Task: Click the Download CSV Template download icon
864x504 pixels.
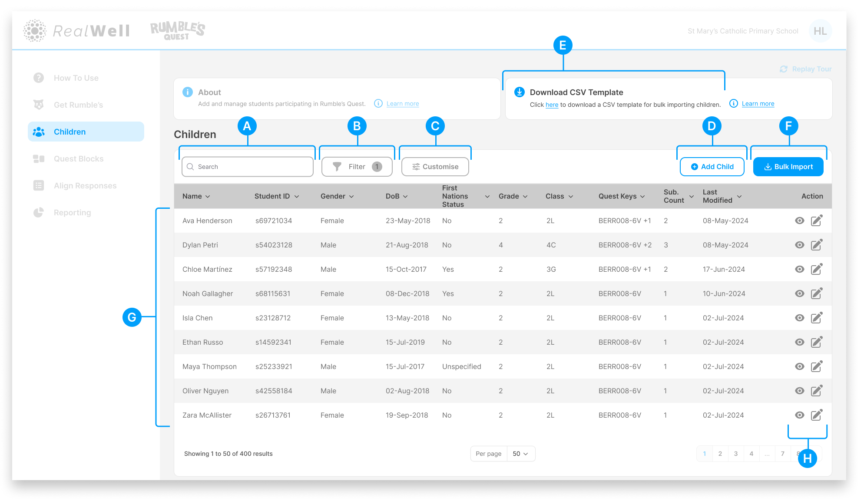Action: (519, 92)
